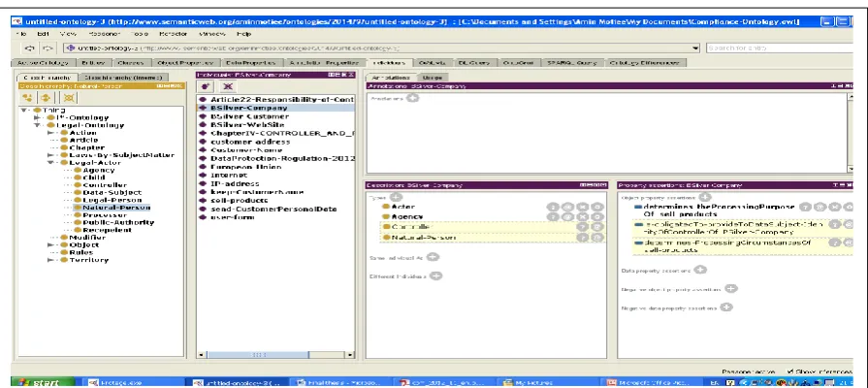Image resolution: width=868 pixels, height=388 pixels.
Task: Add a subclass in class hierarchy toolbar
Action: tap(27, 98)
